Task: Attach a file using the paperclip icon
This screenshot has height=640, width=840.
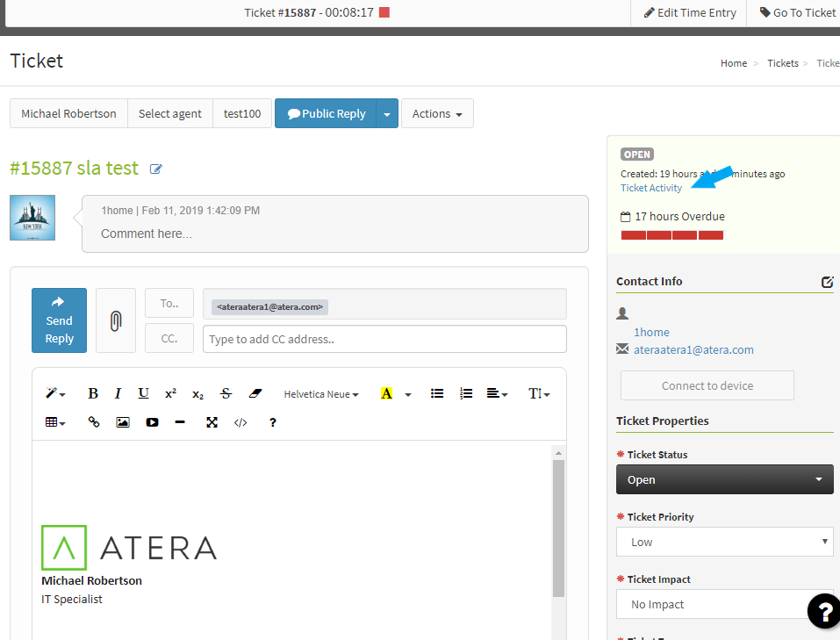Action: (x=115, y=320)
